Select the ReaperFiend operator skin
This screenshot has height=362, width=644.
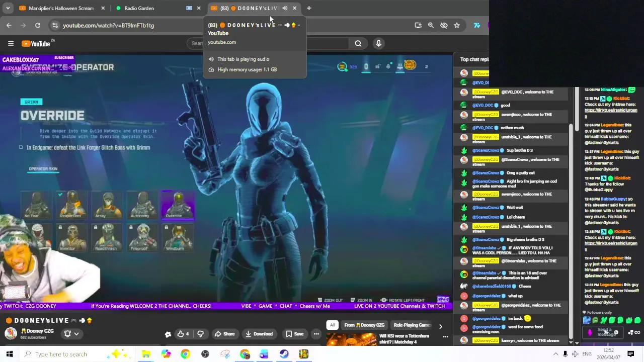click(x=71, y=205)
